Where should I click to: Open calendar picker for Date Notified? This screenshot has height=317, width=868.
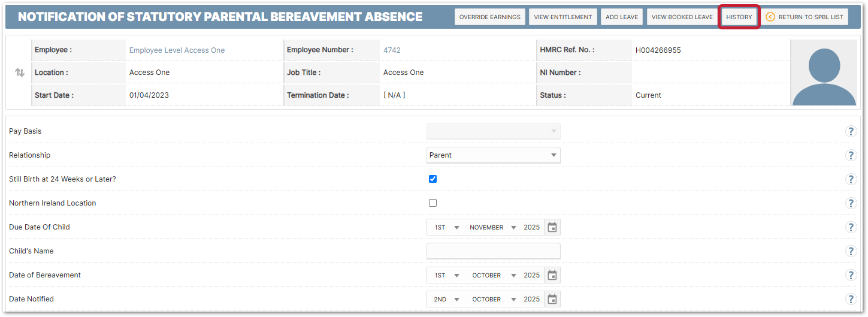coord(552,299)
